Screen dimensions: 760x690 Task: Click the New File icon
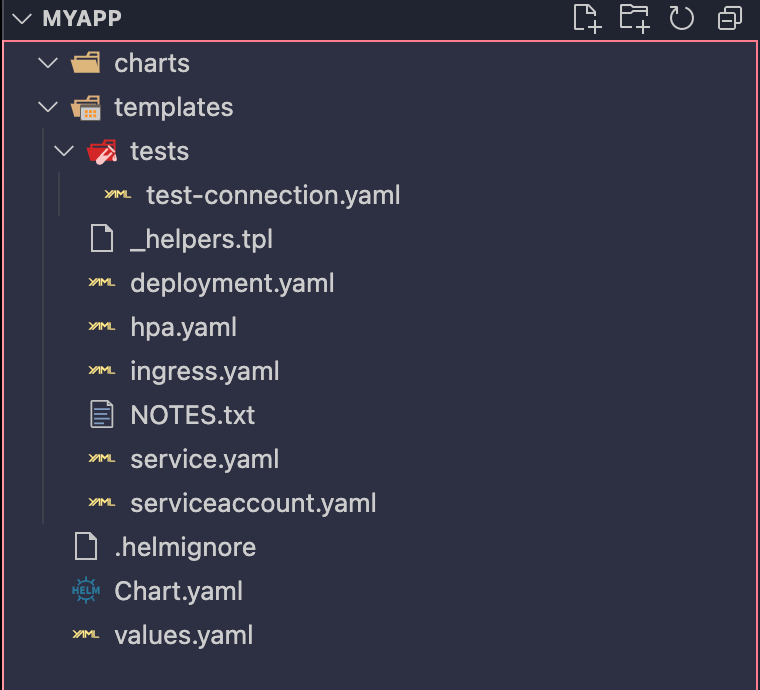point(587,18)
